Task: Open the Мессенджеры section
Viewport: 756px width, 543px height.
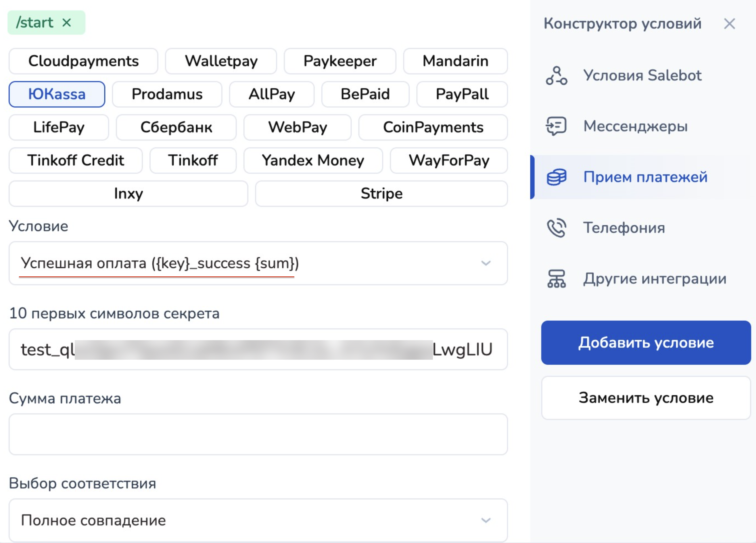Action: point(635,126)
